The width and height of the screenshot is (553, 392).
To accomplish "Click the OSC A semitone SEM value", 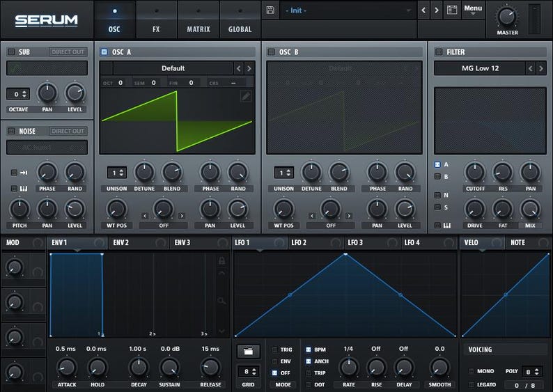I will tap(153, 82).
